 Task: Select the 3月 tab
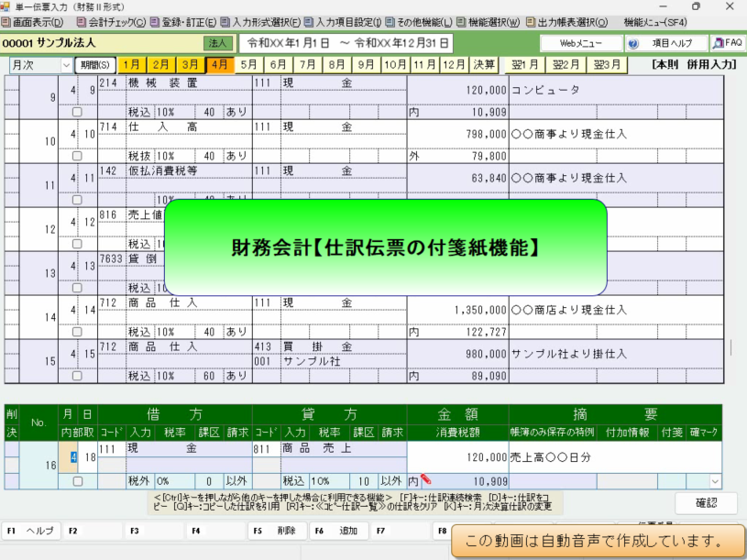click(x=191, y=65)
